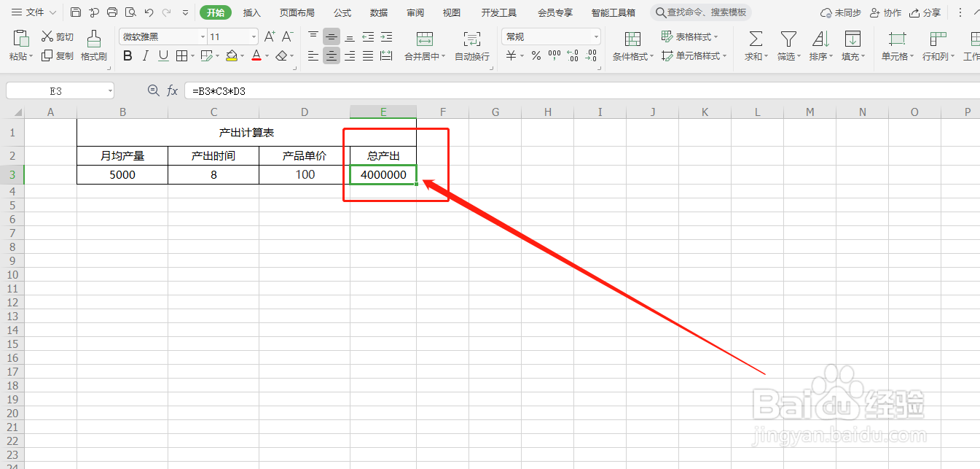
Task: Click the Undo arrow icon
Action: (x=149, y=12)
